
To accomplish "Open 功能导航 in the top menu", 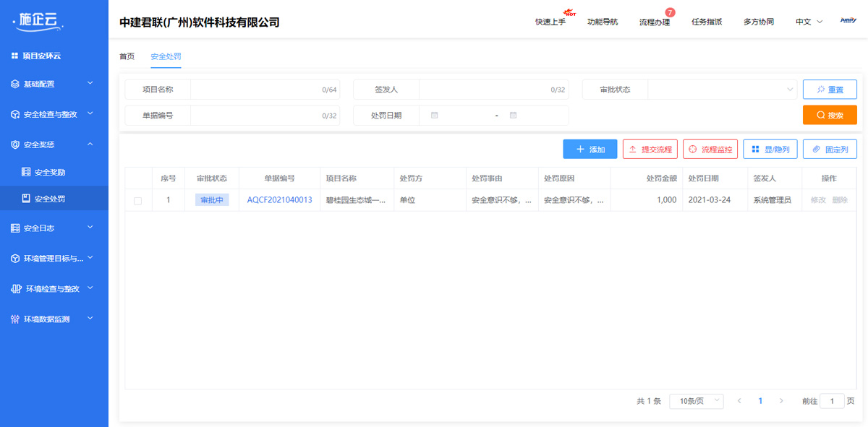I will (603, 22).
